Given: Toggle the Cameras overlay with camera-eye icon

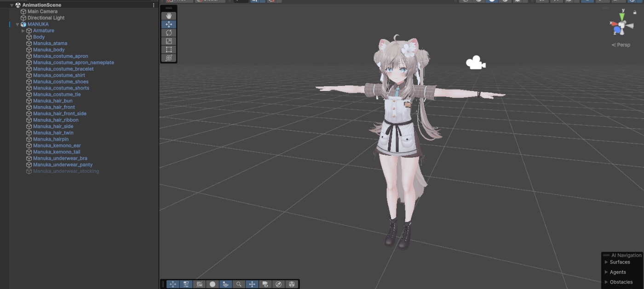Looking at the screenshot, I should [x=265, y=284].
